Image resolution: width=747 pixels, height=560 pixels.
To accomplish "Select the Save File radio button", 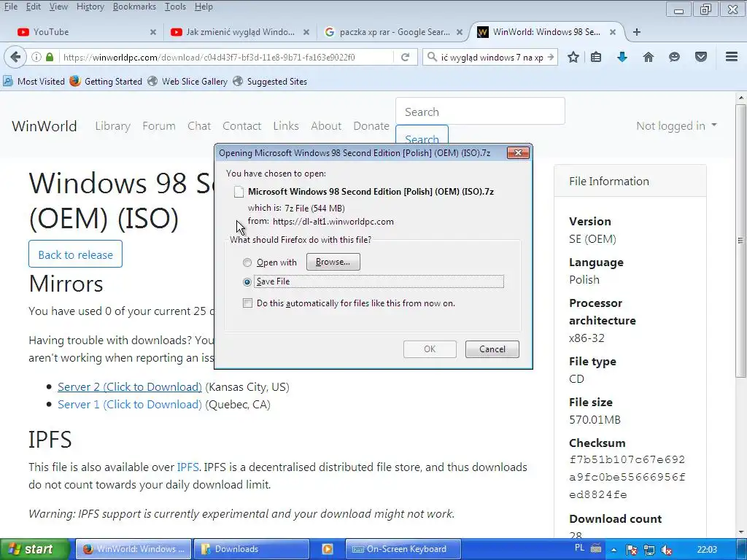I will click(247, 282).
